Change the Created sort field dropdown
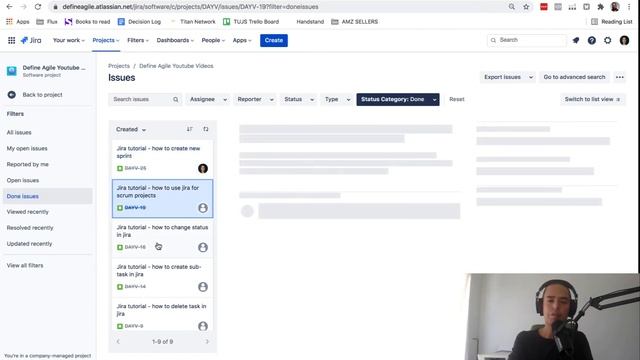The image size is (640, 360). pos(131,129)
